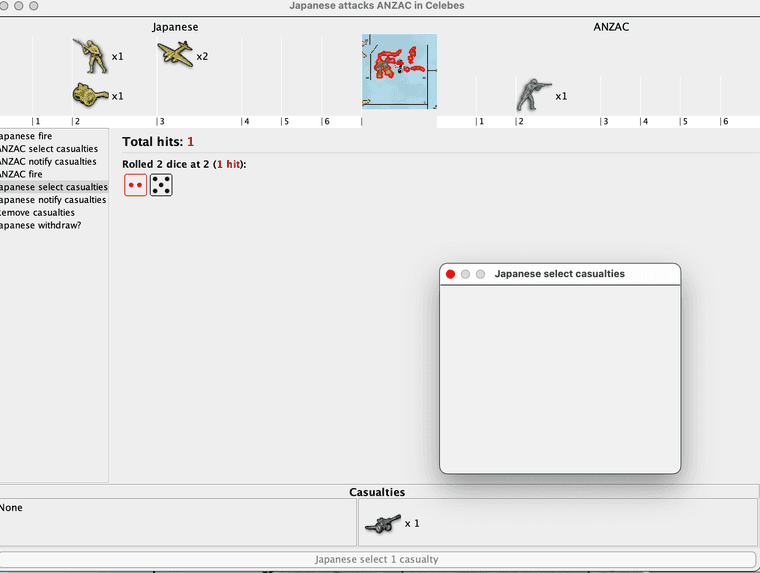Click the Japanese bomber plane icon
This screenshot has width=760, height=573.
click(175, 53)
